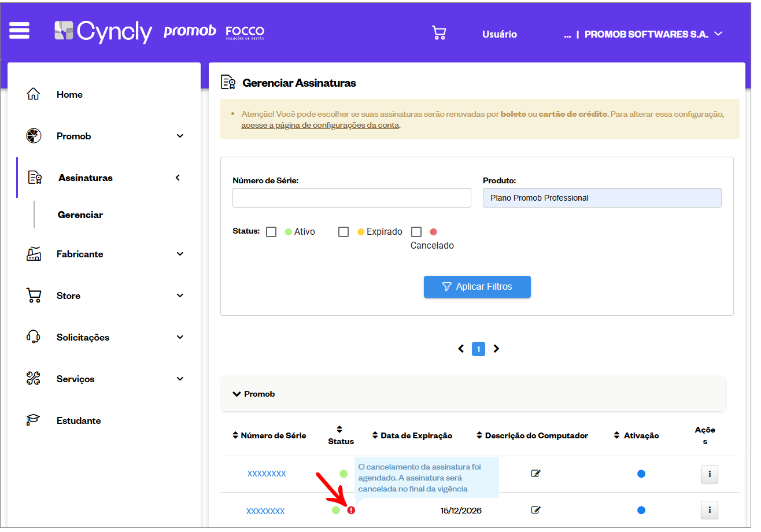Check the Expirado status filter
The width and height of the screenshot is (761, 532).
[x=343, y=232]
